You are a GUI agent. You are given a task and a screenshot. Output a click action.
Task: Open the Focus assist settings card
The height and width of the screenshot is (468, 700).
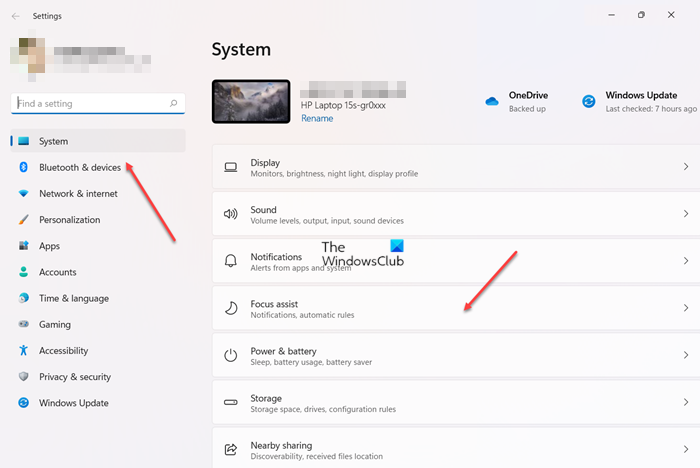click(x=456, y=308)
